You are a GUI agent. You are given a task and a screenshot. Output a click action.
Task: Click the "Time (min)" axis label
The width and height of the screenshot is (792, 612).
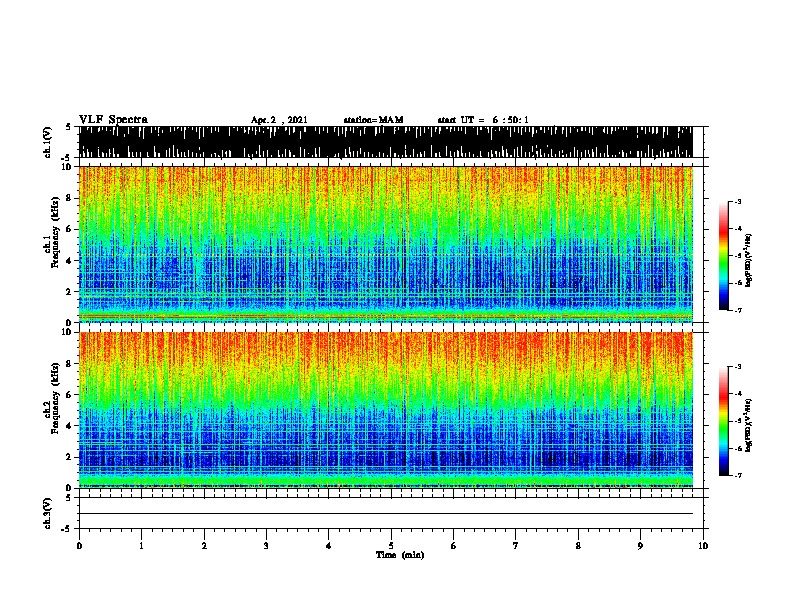(400, 555)
